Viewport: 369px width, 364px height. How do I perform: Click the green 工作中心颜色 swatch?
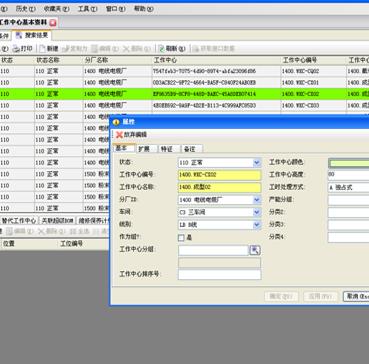click(x=349, y=163)
